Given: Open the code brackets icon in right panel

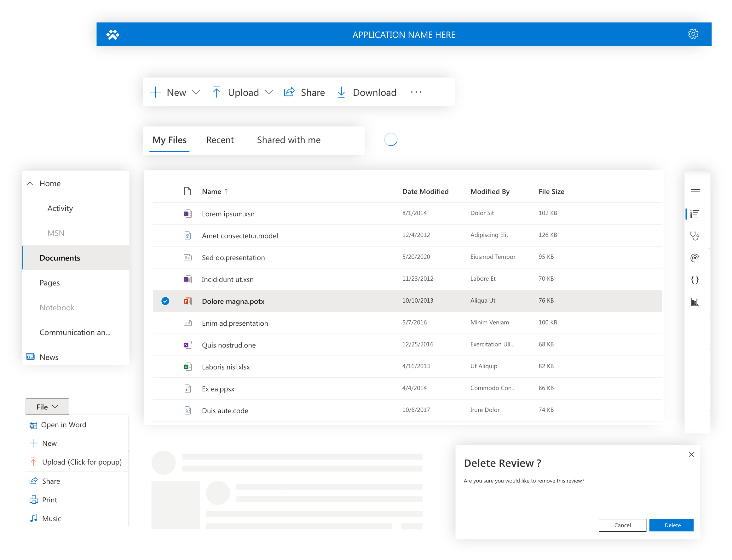Looking at the screenshot, I should pyautogui.click(x=695, y=279).
